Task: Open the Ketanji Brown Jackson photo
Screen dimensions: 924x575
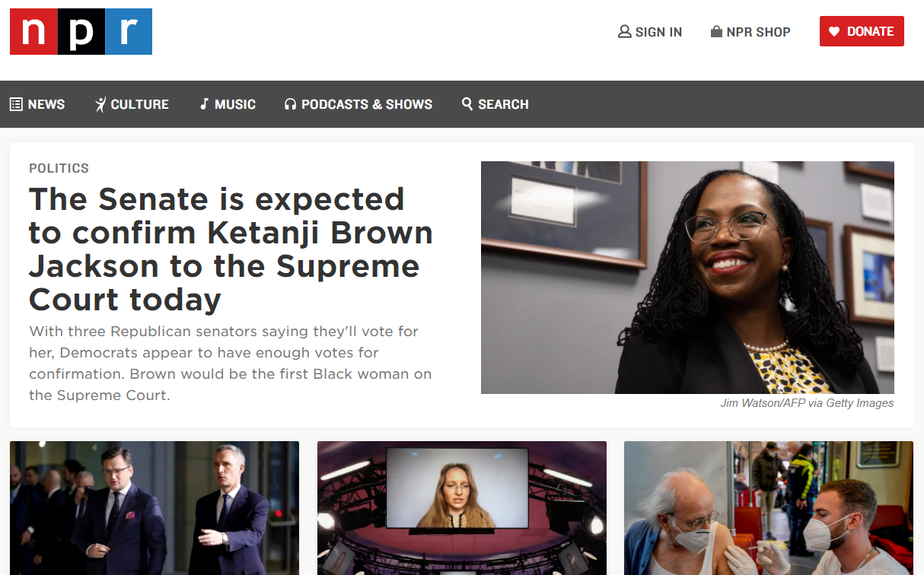Action: tap(687, 278)
